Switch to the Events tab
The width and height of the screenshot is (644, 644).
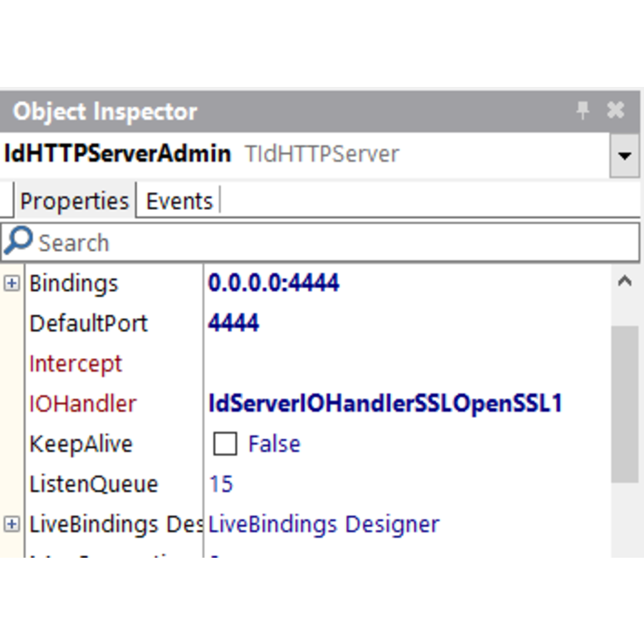click(x=179, y=202)
